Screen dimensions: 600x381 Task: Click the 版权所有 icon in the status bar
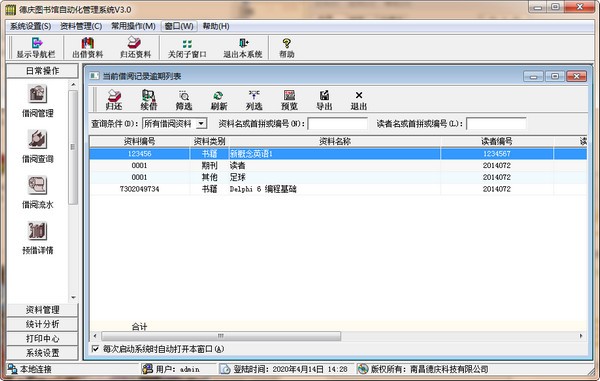(x=362, y=369)
